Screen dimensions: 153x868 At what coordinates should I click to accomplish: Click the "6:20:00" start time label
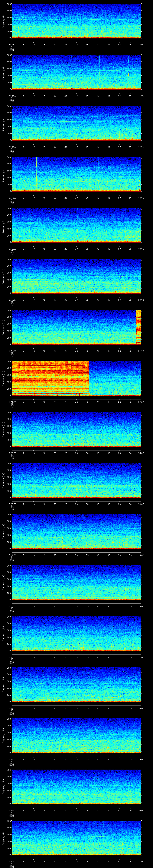tap(12, 351)
